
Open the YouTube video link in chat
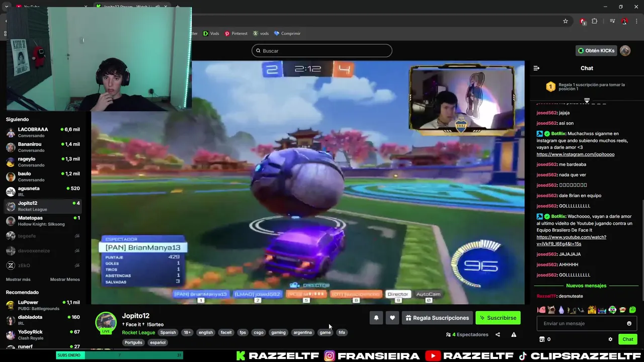(x=571, y=240)
